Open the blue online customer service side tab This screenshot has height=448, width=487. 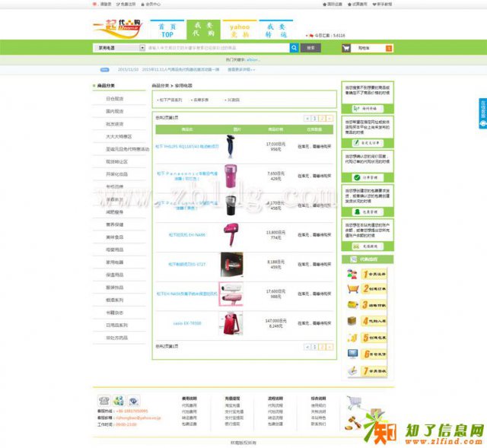[x=482, y=114]
